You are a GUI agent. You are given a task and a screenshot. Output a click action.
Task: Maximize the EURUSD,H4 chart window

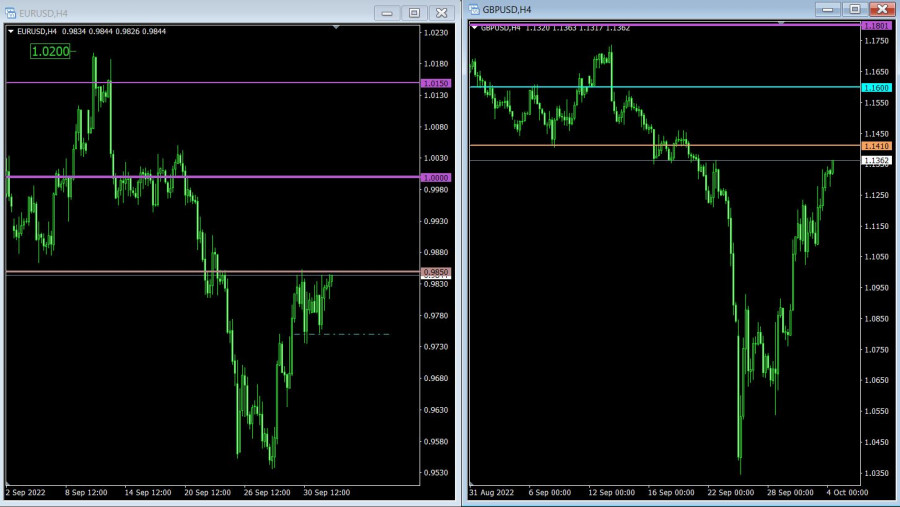point(414,13)
